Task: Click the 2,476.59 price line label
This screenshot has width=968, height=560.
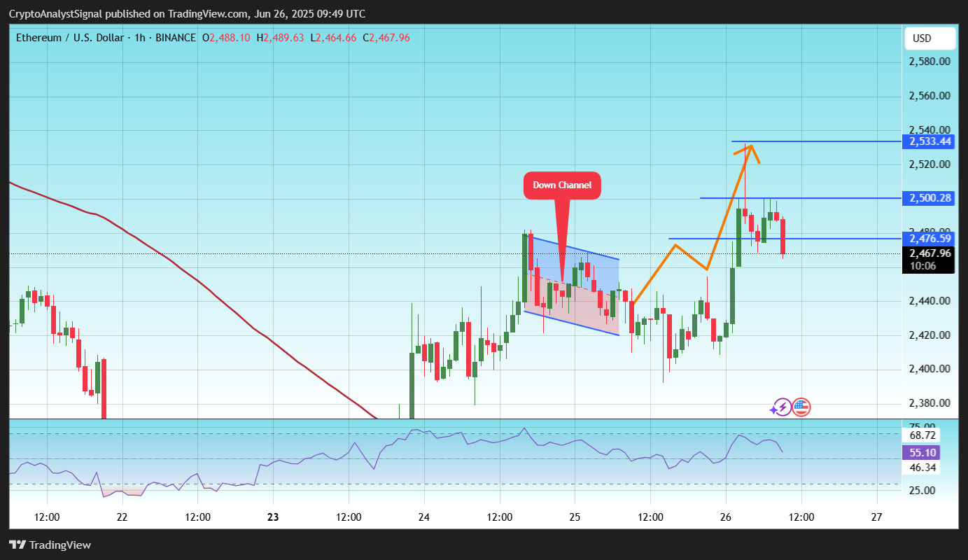Action: (930, 239)
